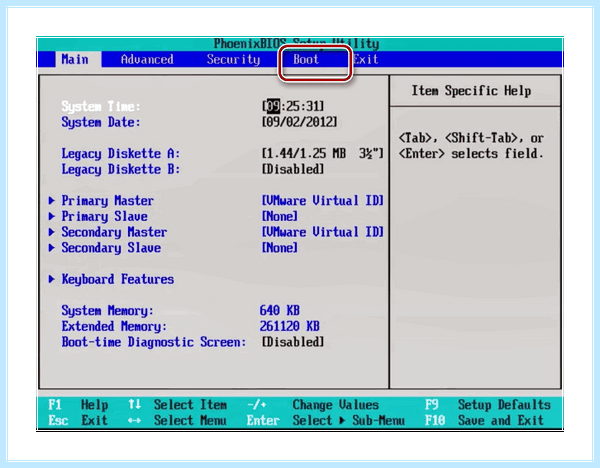Click the 640 KB memory value

point(280,310)
